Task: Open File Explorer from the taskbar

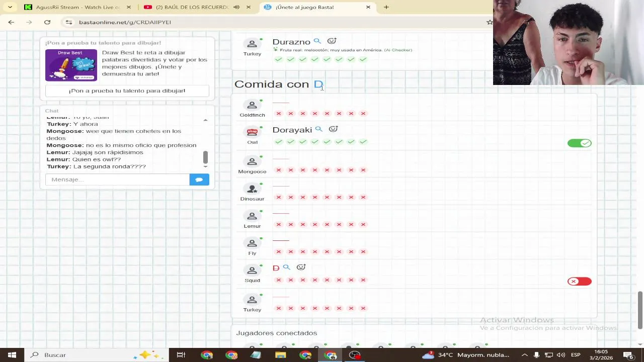Action: (x=281, y=355)
